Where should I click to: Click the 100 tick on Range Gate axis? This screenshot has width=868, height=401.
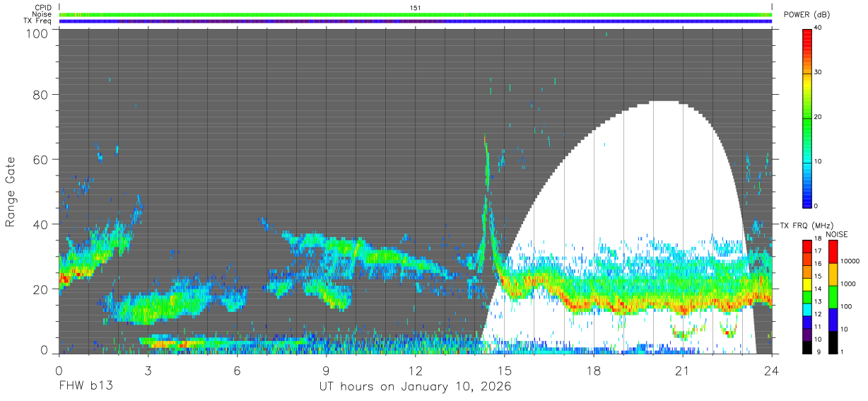[x=37, y=33]
